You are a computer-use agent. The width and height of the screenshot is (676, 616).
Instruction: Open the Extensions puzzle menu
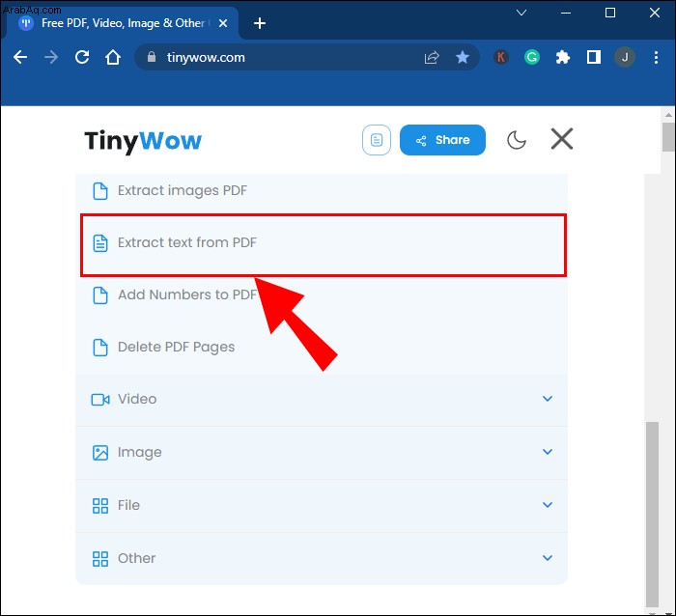[x=563, y=57]
